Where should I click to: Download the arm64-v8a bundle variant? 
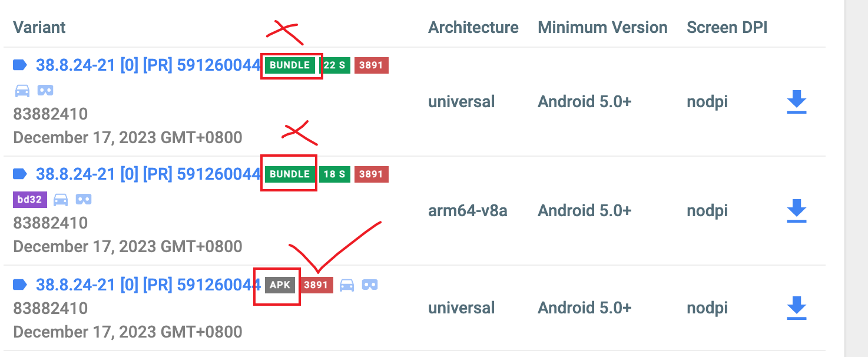pyautogui.click(x=796, y=211)
